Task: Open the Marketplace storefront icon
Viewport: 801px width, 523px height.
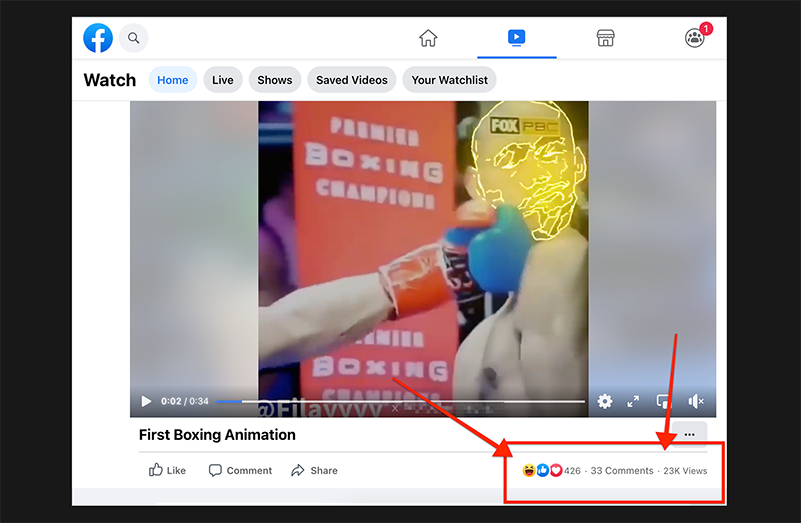Action: (x=604, y=39)
